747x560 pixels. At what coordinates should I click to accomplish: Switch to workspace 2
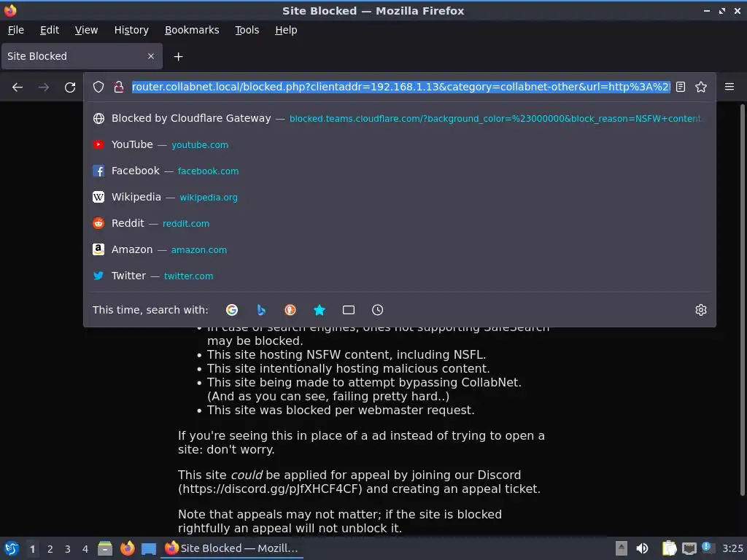coord(50,549)
